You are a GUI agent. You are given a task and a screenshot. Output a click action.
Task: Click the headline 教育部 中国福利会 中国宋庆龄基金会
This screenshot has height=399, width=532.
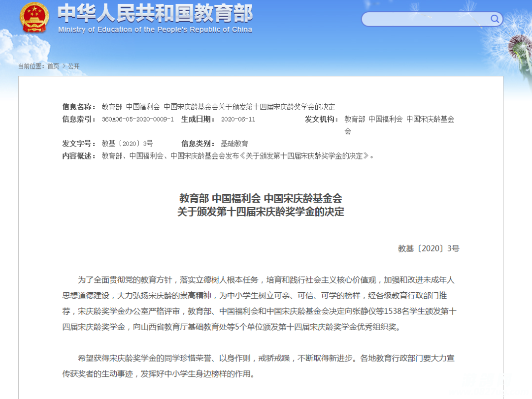coord(261,198)
